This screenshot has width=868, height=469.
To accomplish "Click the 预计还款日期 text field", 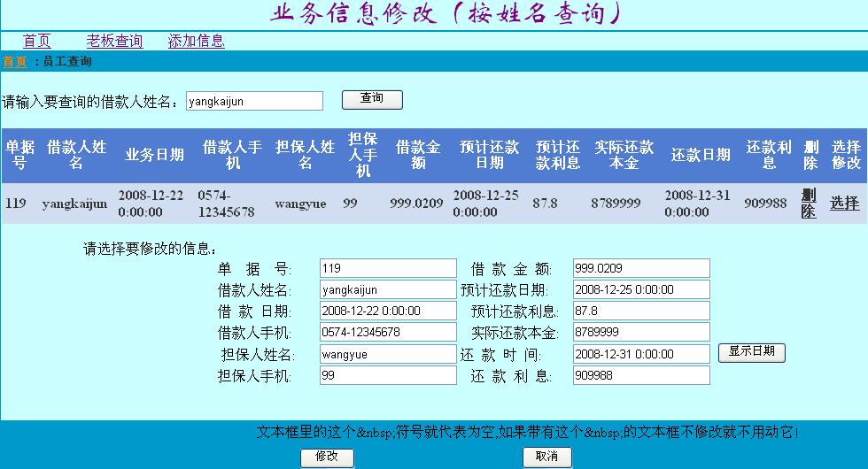I will tap(640, 289).
